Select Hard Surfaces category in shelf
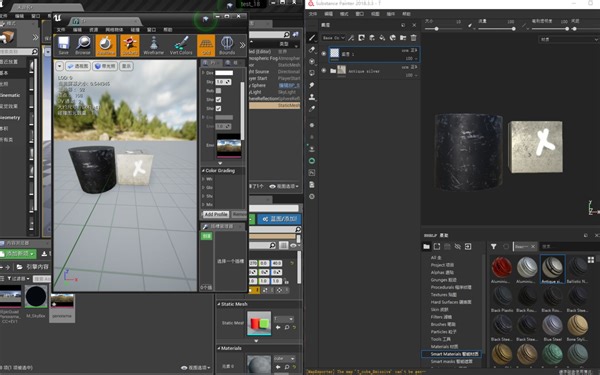This screenshot has height=375, width=600. tap(451, 302)
